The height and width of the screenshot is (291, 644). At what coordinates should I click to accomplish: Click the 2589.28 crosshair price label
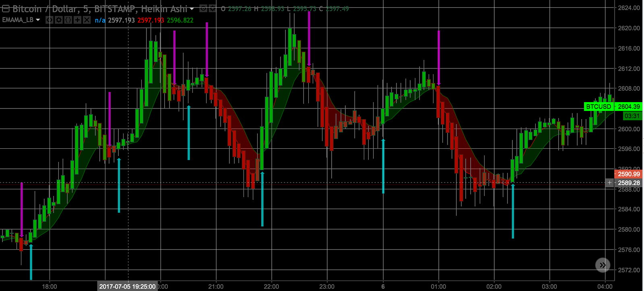click(x=629, y=183)
